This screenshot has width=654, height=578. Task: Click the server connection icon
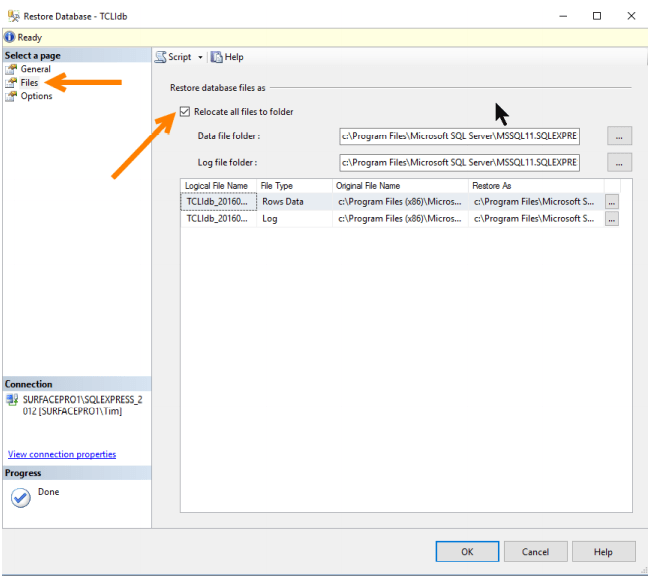pos(13,399)
